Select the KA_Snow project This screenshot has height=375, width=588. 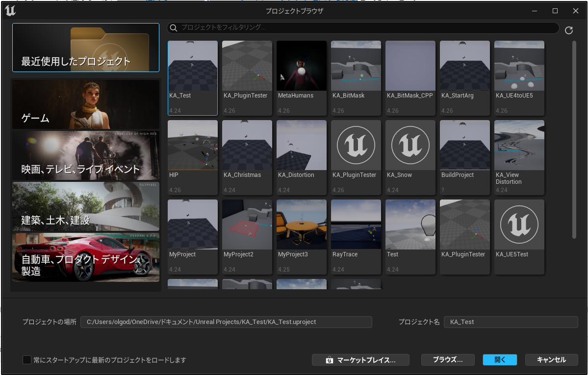(x=410, y=157)
